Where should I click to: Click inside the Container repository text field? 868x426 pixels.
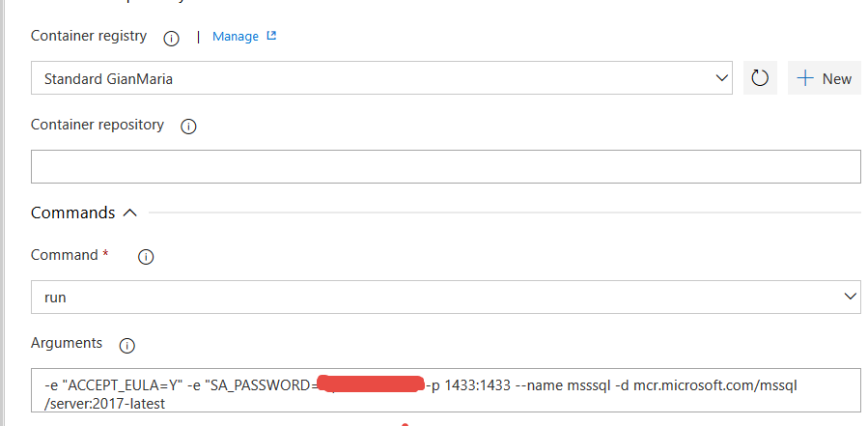click(446, 166)
